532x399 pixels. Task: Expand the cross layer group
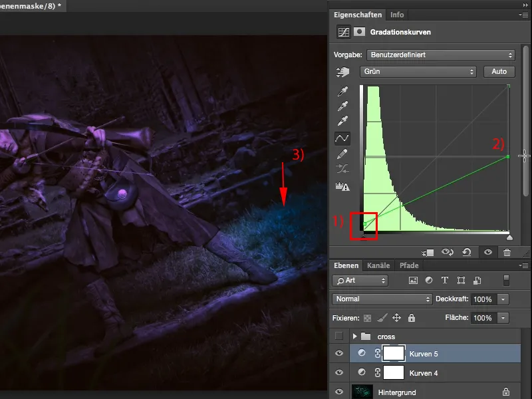[x=354, y=336]
